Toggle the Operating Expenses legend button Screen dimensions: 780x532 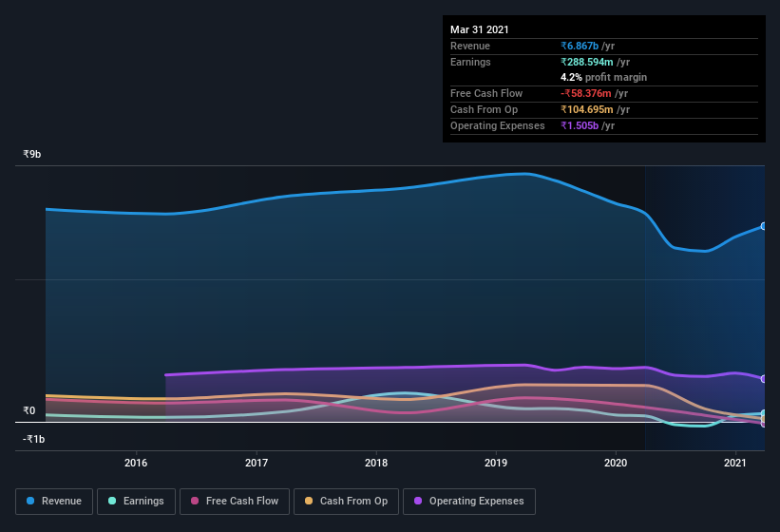coord(469,502)
